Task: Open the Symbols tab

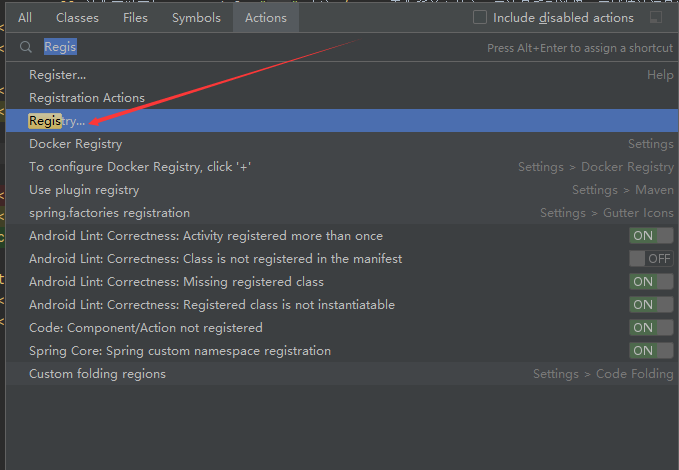Action: pos(196,18)
